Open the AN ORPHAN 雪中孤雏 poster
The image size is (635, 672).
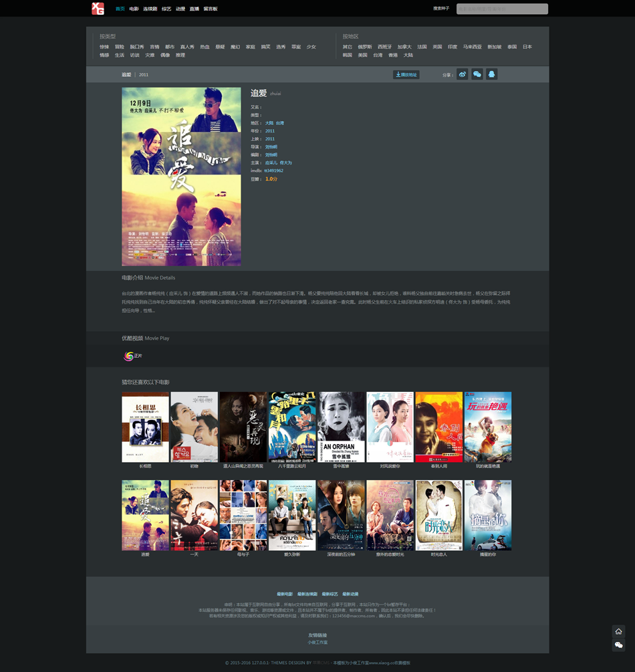click(x=341, y=427)
